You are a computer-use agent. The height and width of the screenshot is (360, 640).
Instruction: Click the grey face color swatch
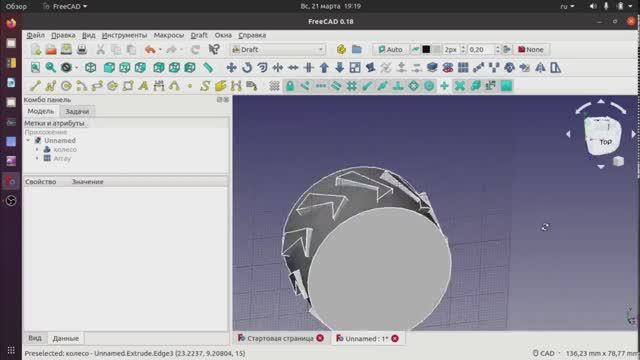(436, 50)
